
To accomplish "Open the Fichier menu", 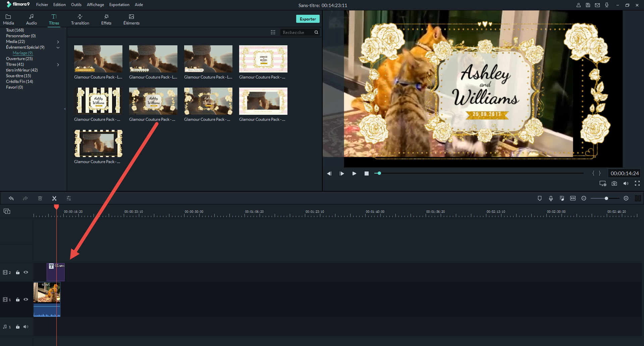I will coord(42,5).
